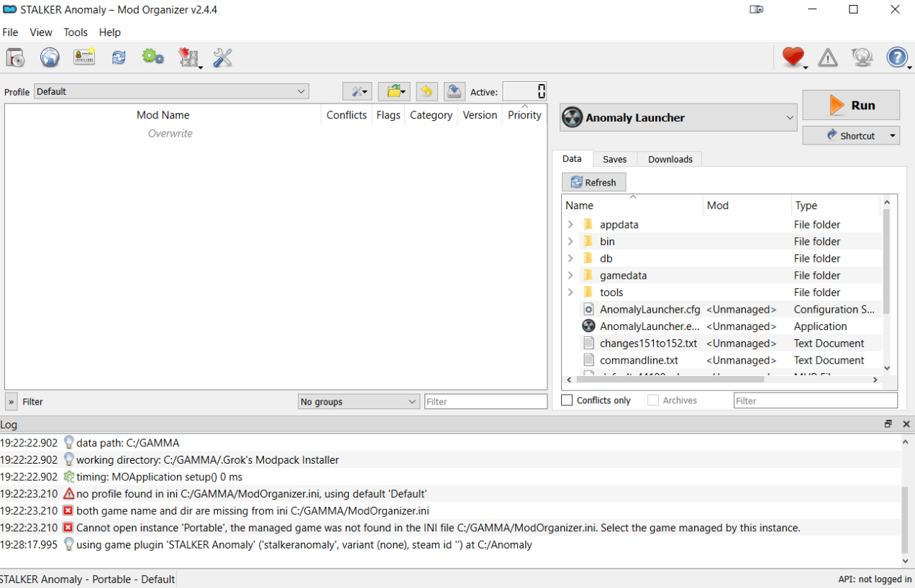Click the Create Backup icon
The height and width of the screenshot is (588, 915).
click(454, 91)
